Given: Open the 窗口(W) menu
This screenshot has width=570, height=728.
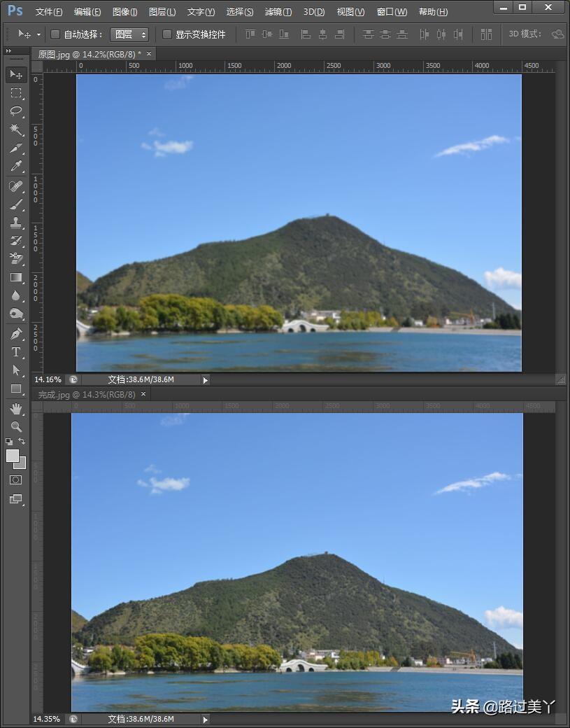Looking at the screenshot, I should click(x=392, y=12).
